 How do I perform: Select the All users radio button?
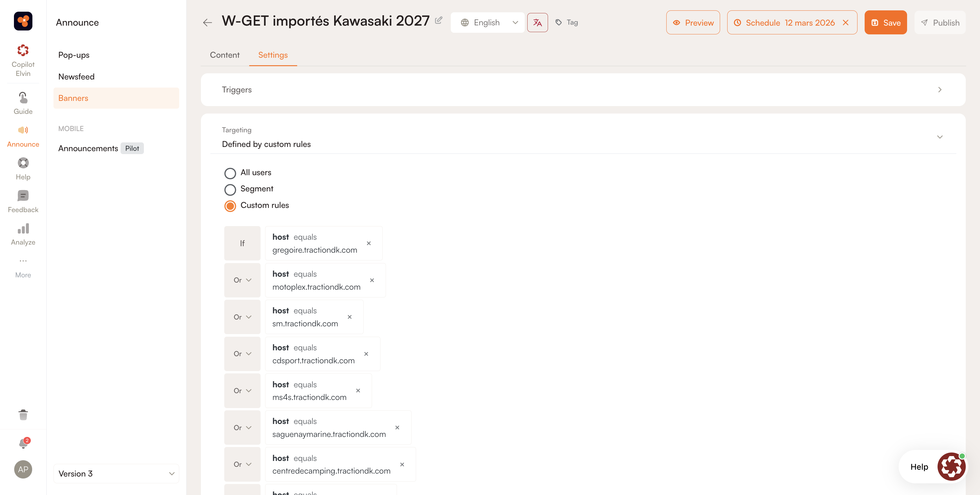(230, 173)
